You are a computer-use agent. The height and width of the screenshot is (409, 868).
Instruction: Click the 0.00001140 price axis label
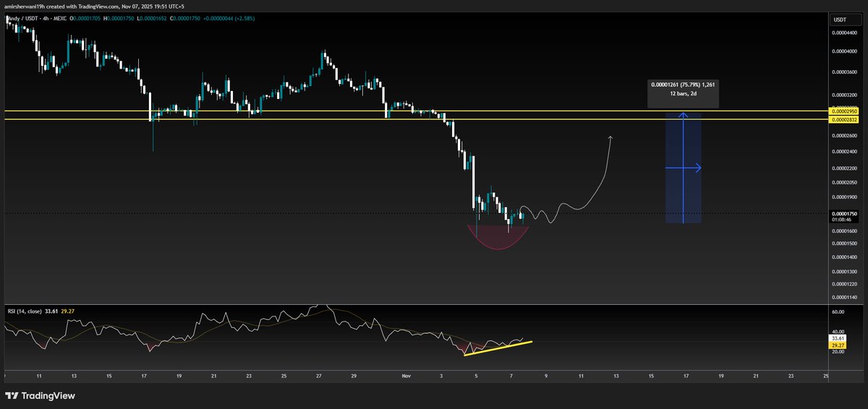click(x=844, y=298)
